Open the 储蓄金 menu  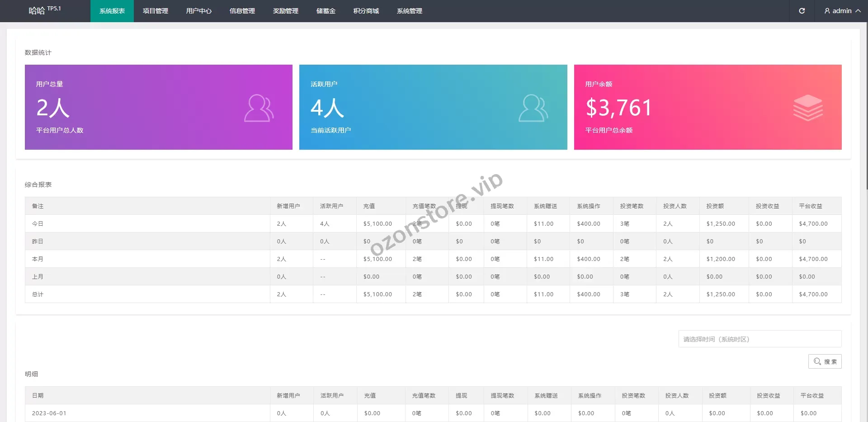[325, 11]
